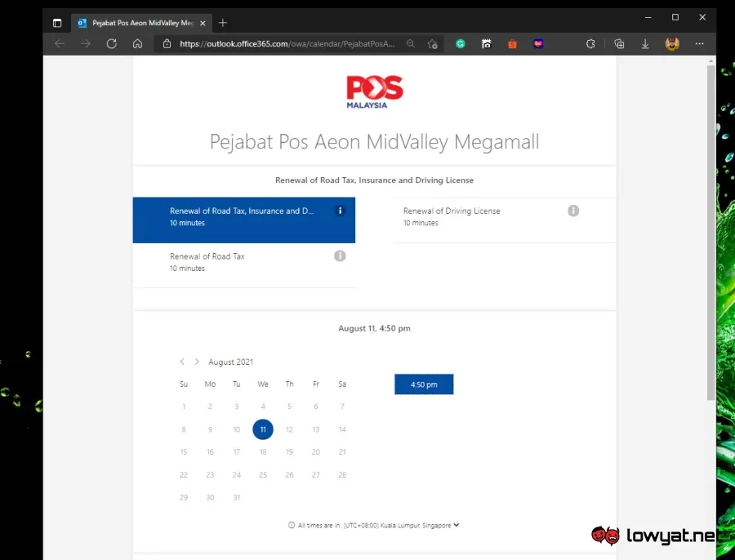735x560 pixels.
Task: Open the browser home page icon
Action: (137, 43)
